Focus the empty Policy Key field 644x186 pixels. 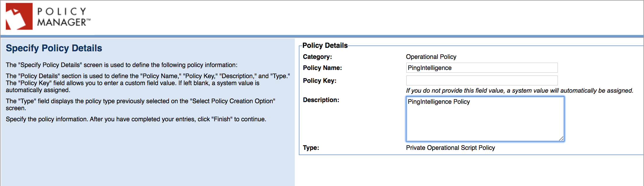pos(481,80)
